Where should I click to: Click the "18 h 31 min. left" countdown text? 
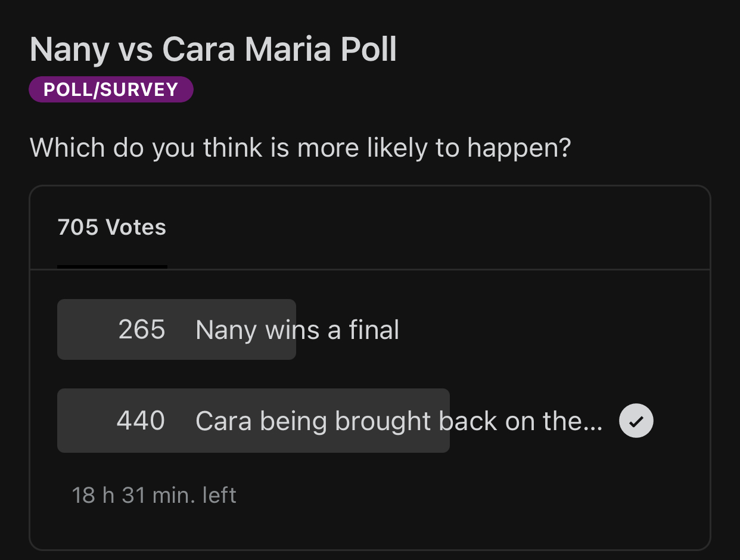(154, 495)
